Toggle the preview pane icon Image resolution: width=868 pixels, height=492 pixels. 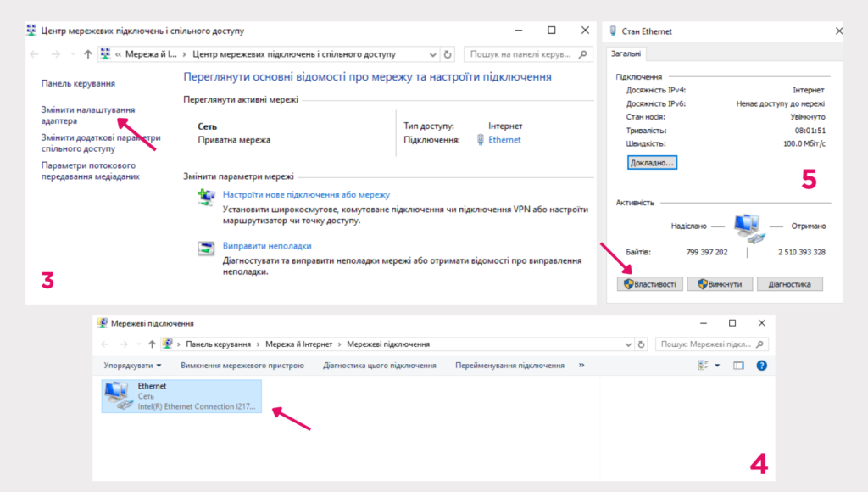pos(738,365)
